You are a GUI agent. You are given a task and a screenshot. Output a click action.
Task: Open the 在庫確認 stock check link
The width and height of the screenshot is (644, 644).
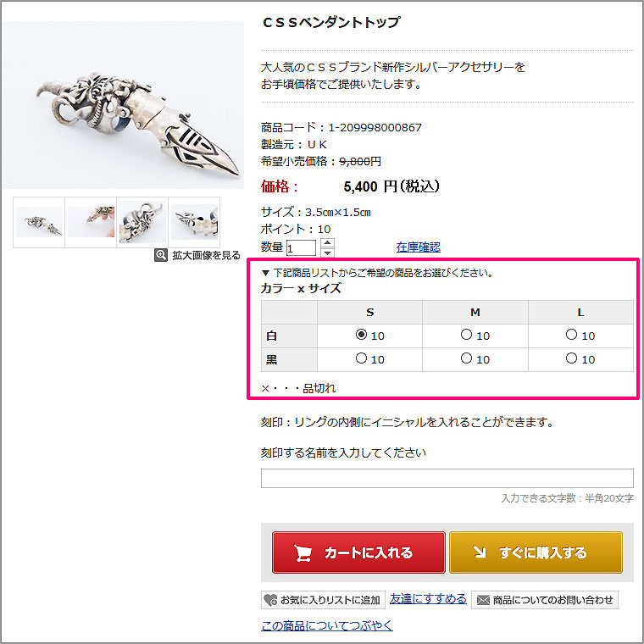[x=418, y=247]
